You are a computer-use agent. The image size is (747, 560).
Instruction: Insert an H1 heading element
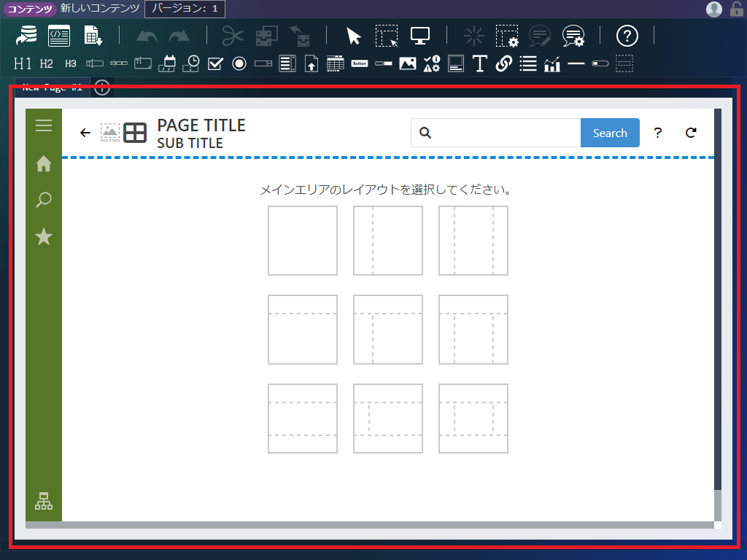pos(23,63)
